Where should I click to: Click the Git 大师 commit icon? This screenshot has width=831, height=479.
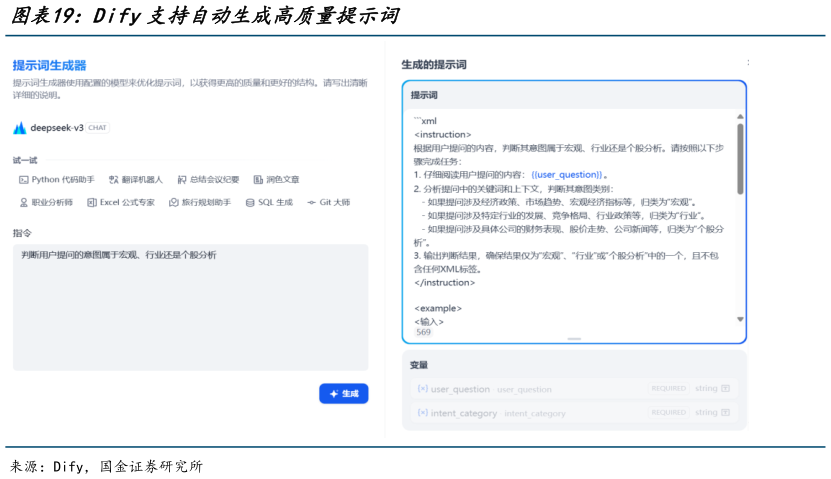[x=312, y=202]
